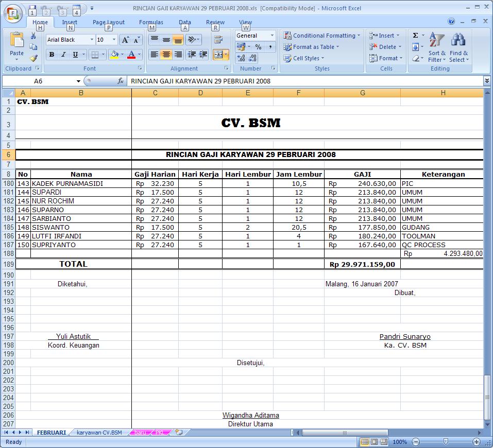Toggle Italic formatting
This screenshot has width=493, height=448.
coord(63,55)
